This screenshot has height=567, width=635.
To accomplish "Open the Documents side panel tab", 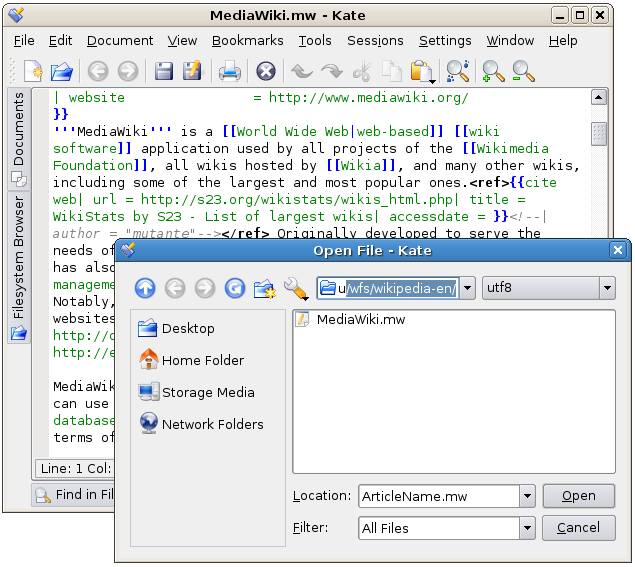I will (19, 139).
